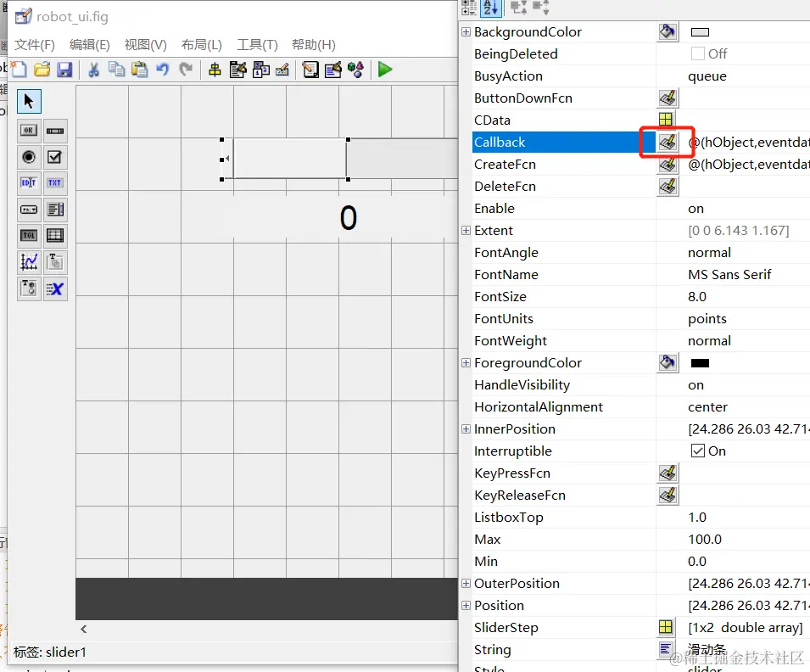Viewport: 810px width, 672px height.
Task: Open the code Editor from the toolbar
Action: (x=310, y=70)
